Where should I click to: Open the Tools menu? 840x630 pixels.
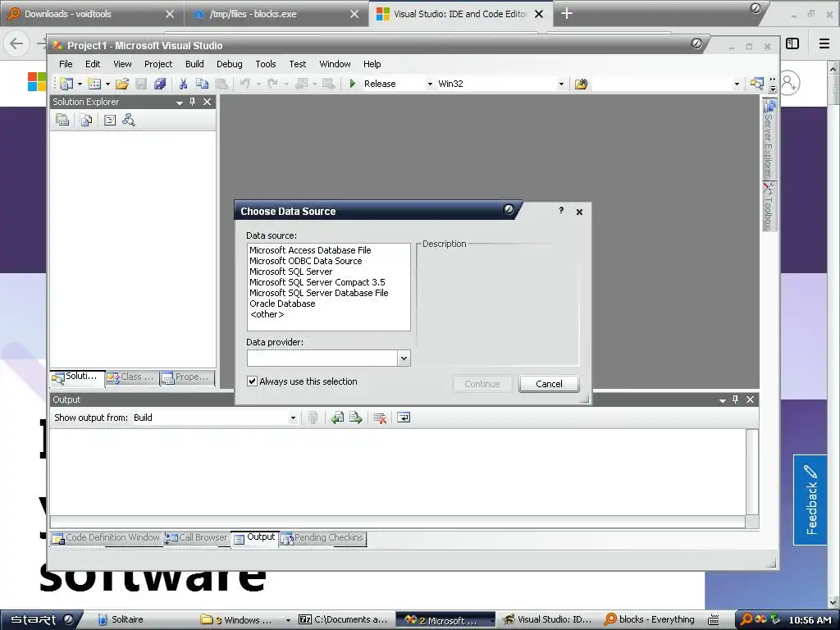pyautogui.click(x=266, y=64)
